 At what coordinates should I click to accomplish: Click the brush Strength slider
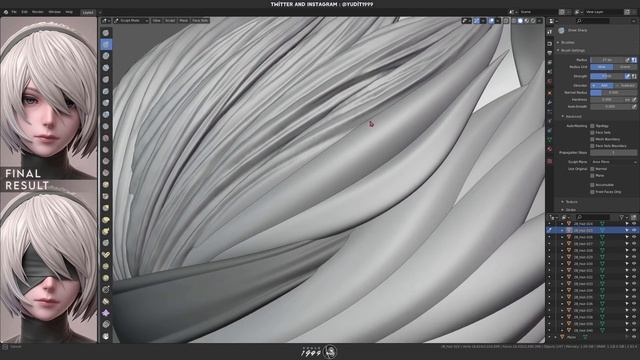pos(607,76)
